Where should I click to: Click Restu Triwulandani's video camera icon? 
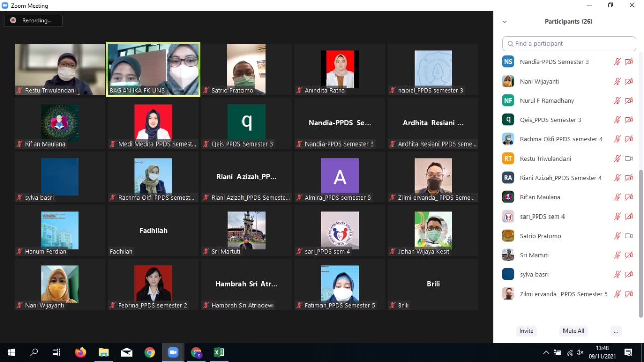pyautogui.click(x=628, y=159)
